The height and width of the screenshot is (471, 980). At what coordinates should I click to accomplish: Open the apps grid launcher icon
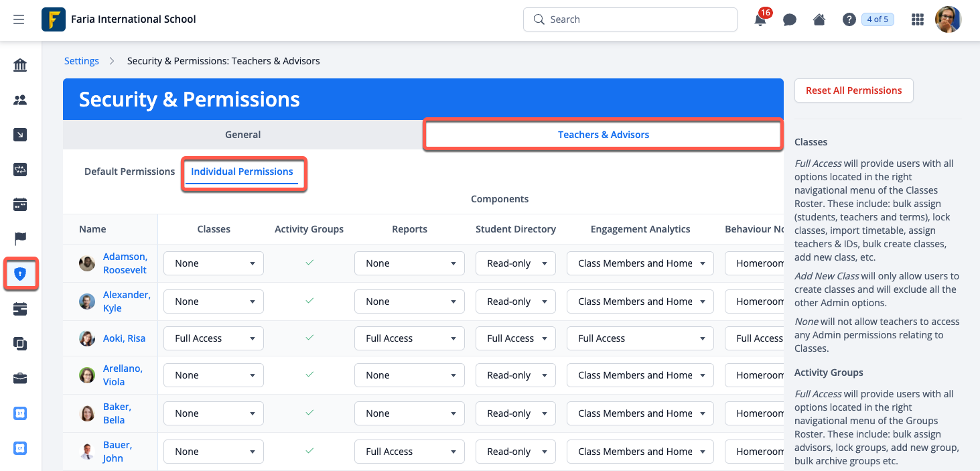pos(918,20)
